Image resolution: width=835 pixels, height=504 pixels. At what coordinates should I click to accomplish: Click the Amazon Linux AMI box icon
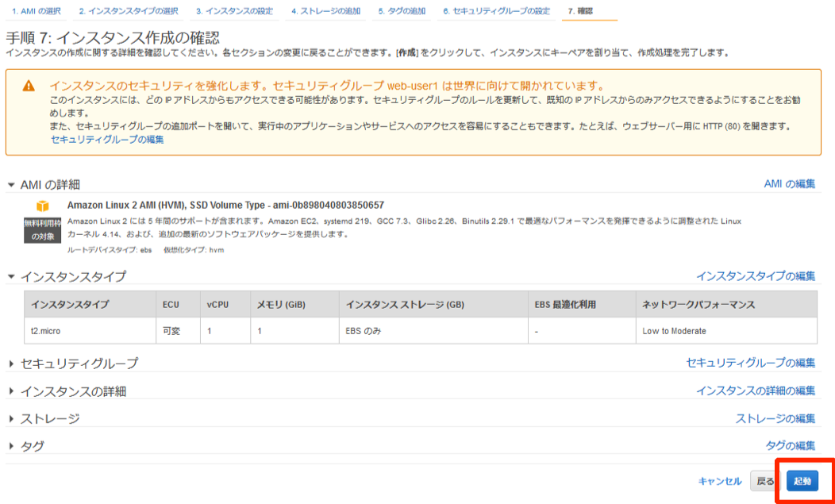(x=43, y=206)
